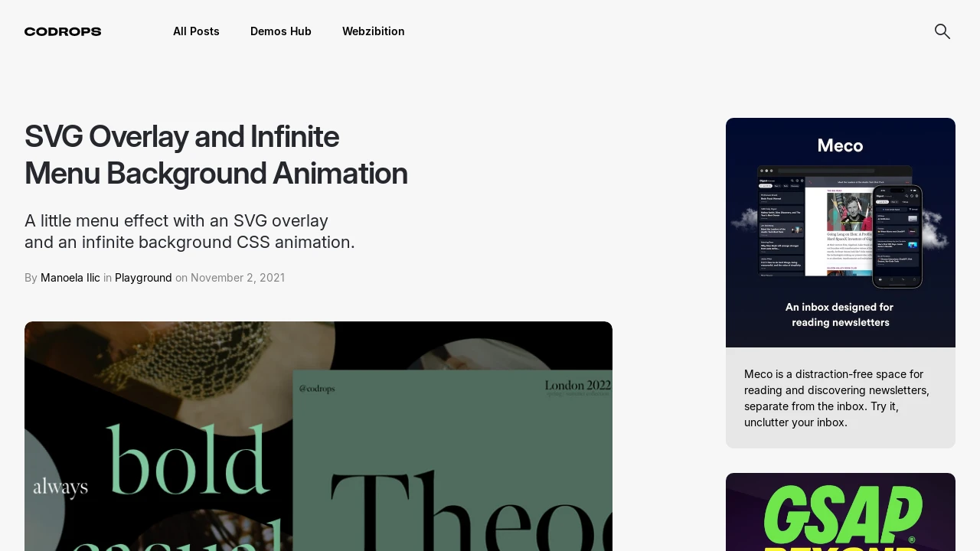
Task: Open the All Posts menu item
Action: coord(196,31)
